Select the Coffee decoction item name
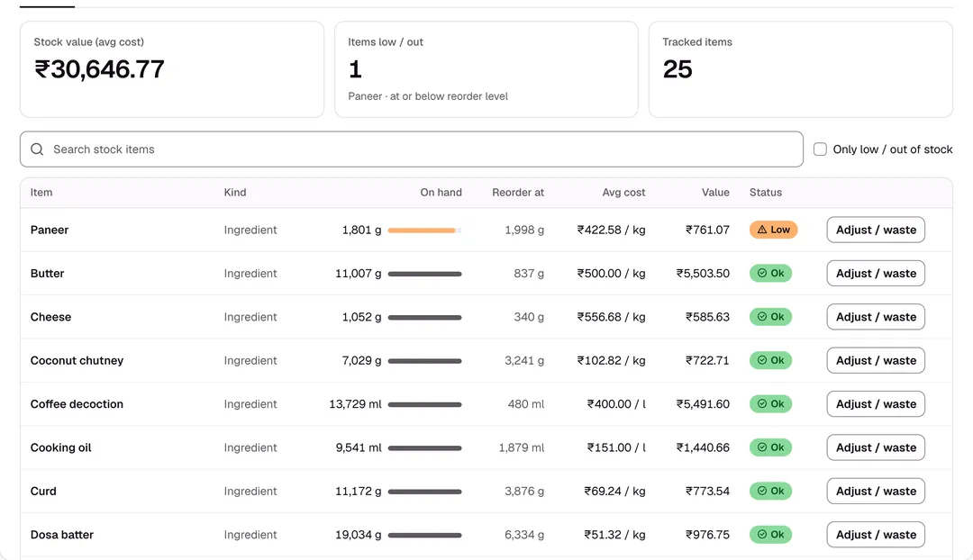The width and height of the screenshot is (973, 560). click(77, 403)
